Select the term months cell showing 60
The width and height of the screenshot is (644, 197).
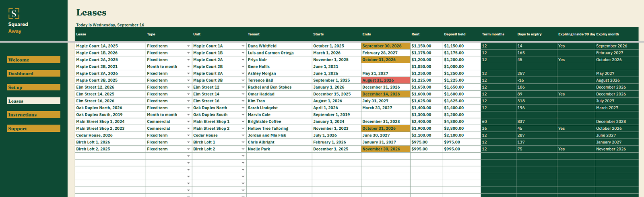[x=498, y=122]
